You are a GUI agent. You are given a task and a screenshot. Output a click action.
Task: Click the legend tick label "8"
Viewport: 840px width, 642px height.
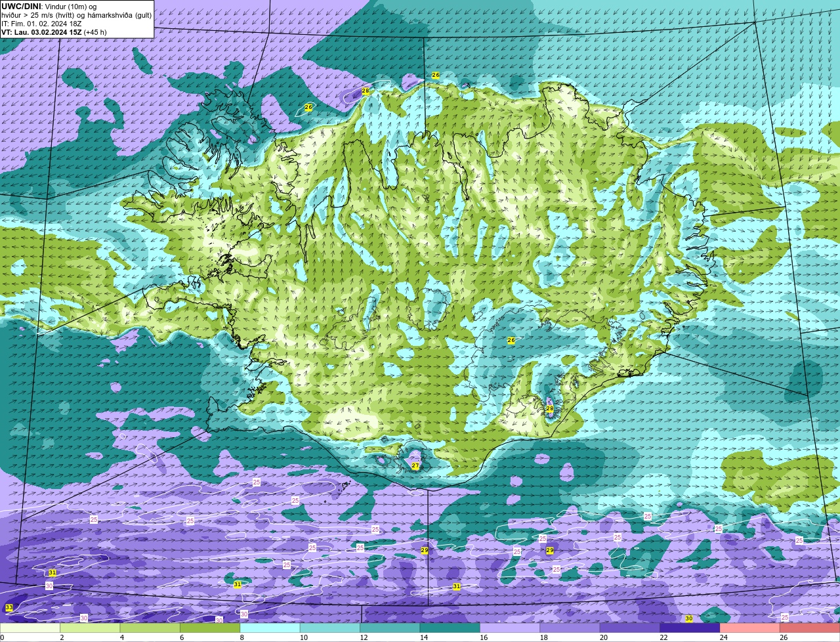point(241,637)
